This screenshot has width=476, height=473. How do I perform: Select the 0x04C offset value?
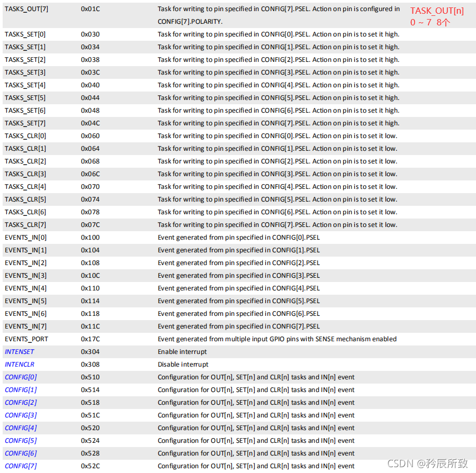click(91, 123)
